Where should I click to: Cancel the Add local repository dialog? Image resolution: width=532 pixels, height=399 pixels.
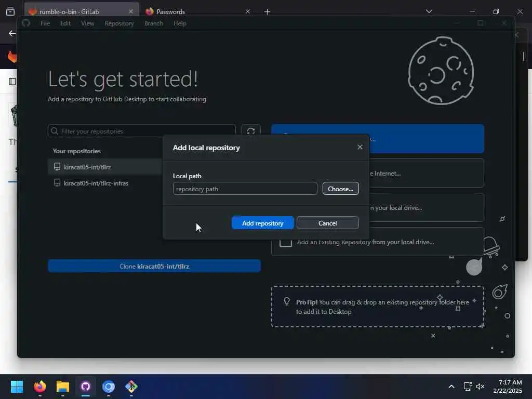[x=327, y=223]
